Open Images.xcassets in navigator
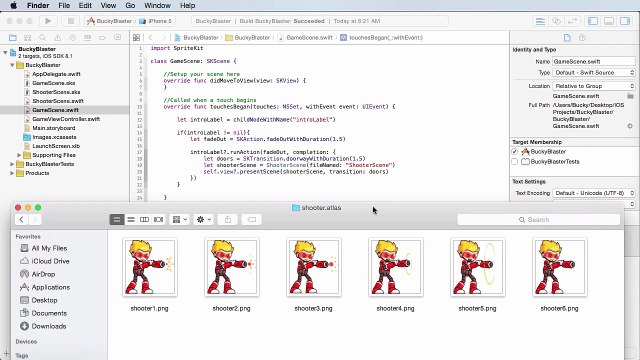 pos(54,137)
